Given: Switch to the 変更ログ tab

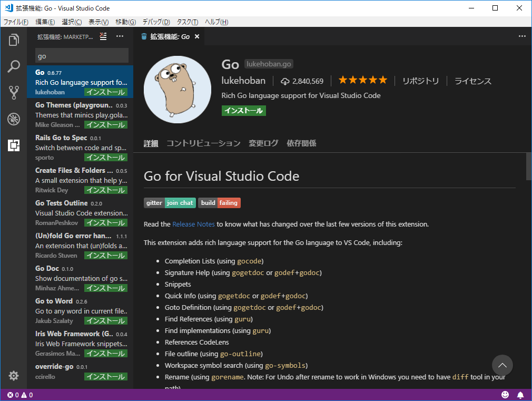Looking at the screenshot, I should pos(263,143).
